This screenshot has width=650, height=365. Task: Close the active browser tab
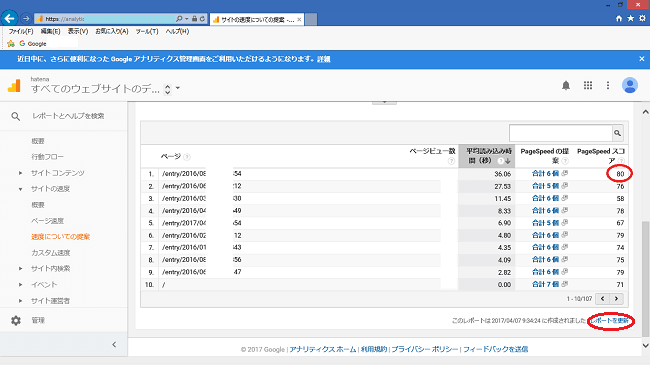299,19
